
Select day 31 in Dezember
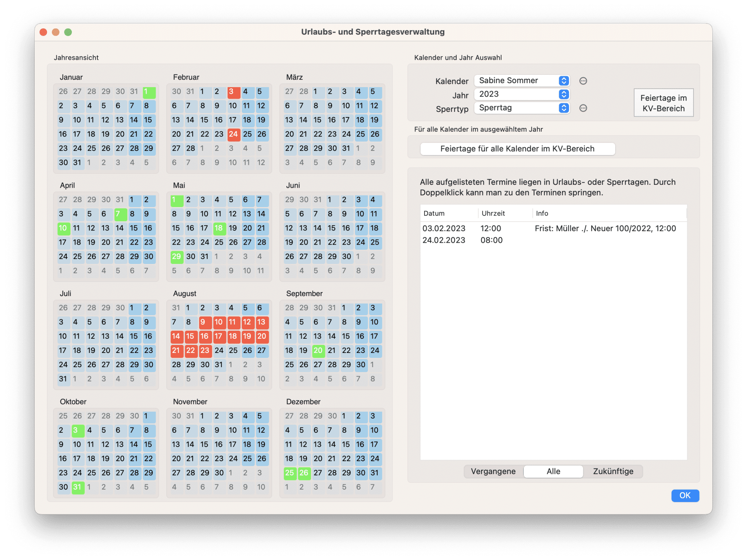tap(375, 473)
